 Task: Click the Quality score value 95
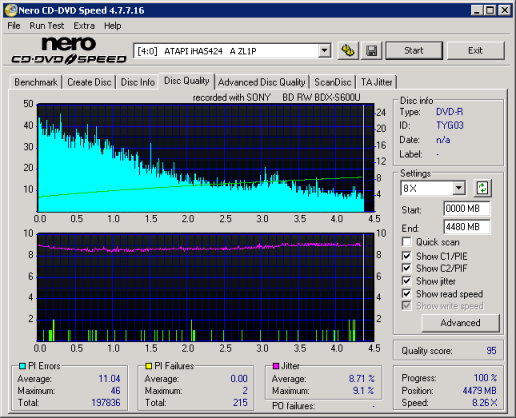[x=491, y=351]
